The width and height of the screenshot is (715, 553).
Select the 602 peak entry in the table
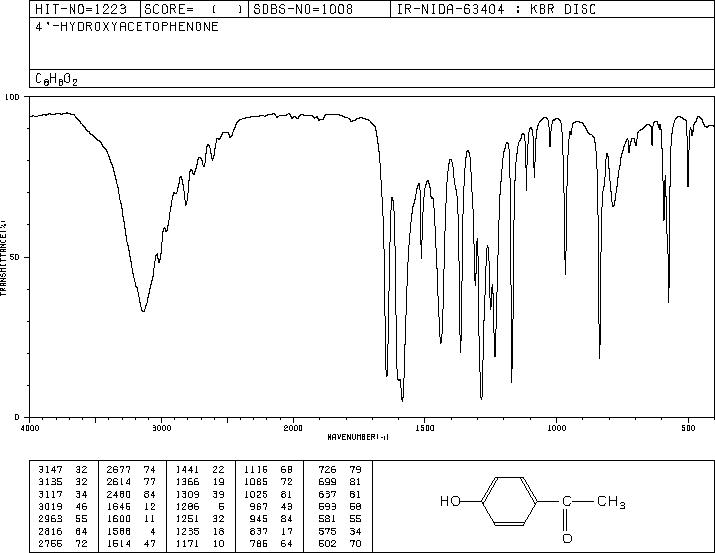pyautogui.click(x=340, y=543)
